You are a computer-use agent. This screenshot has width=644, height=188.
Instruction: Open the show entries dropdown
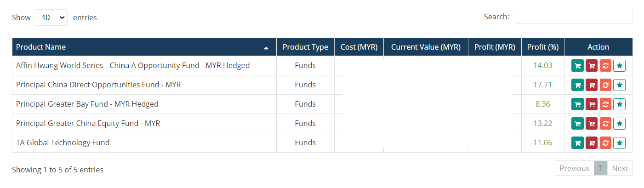[x=52, y=17]
